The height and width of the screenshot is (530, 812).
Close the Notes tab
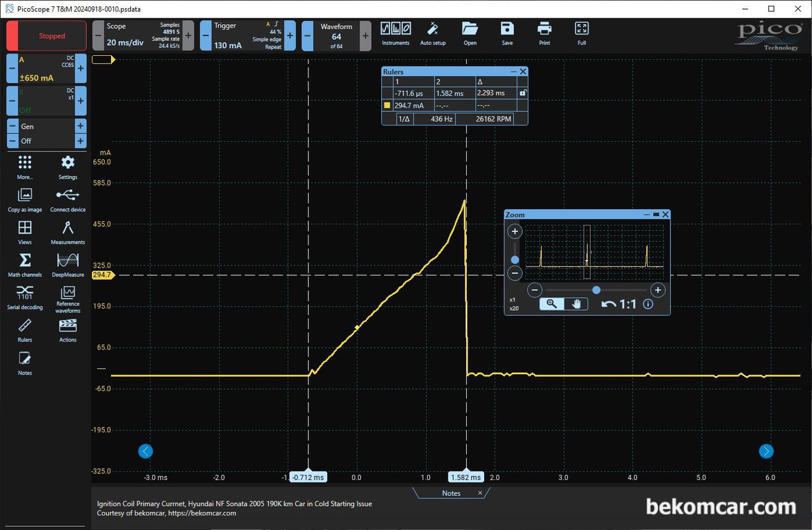pos(480,493)
